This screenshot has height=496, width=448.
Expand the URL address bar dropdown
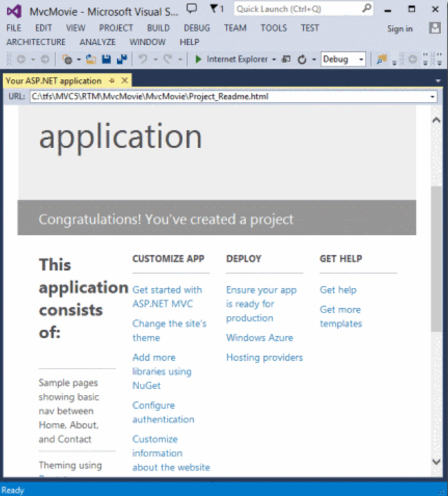click(433, 96)
